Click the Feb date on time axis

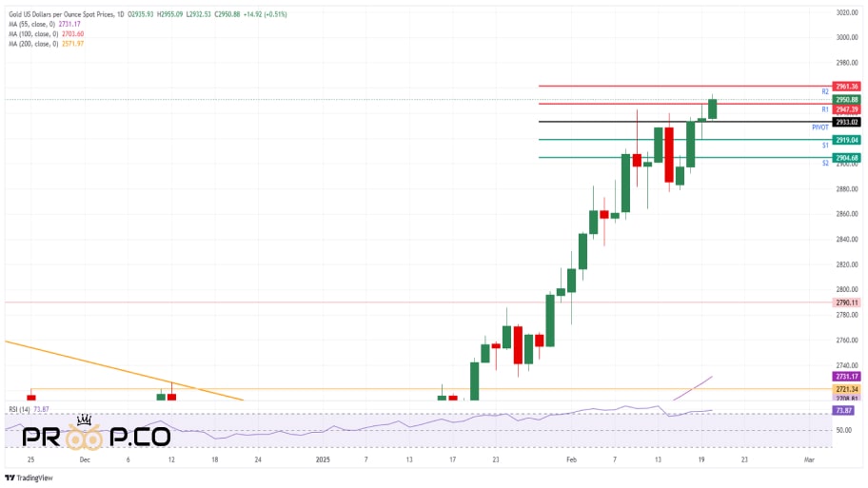[x=571, y=459]
